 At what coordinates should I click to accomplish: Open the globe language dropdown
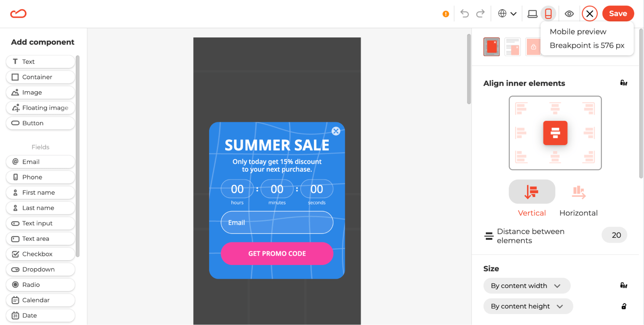click(507, 14)
